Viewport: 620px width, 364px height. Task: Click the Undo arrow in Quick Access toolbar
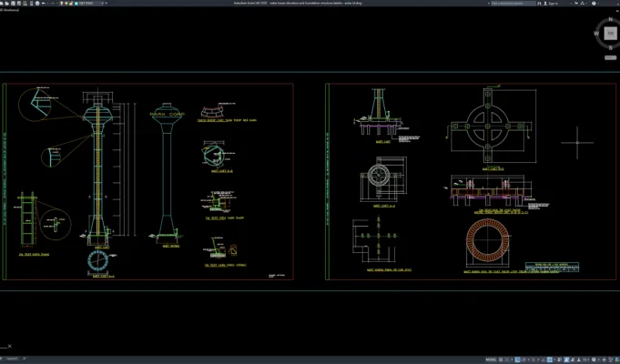point(44,3)
